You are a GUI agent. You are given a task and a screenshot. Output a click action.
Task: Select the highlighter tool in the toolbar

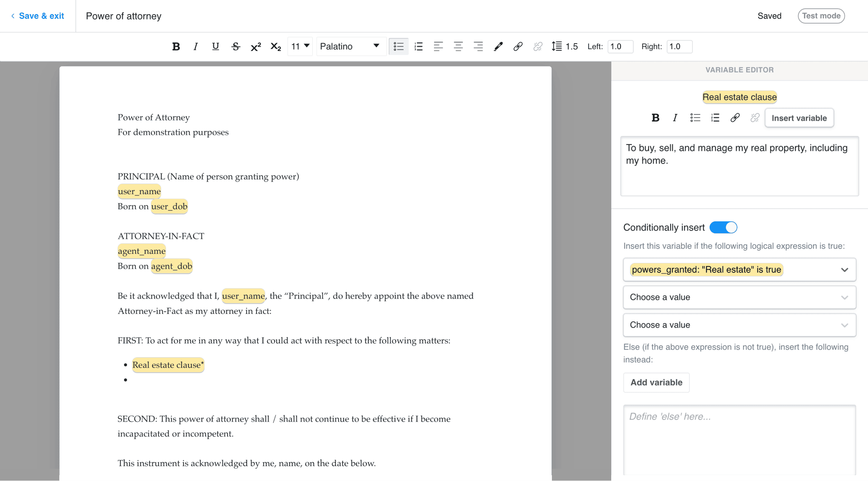pyautogui.click(x=498, y=46)
